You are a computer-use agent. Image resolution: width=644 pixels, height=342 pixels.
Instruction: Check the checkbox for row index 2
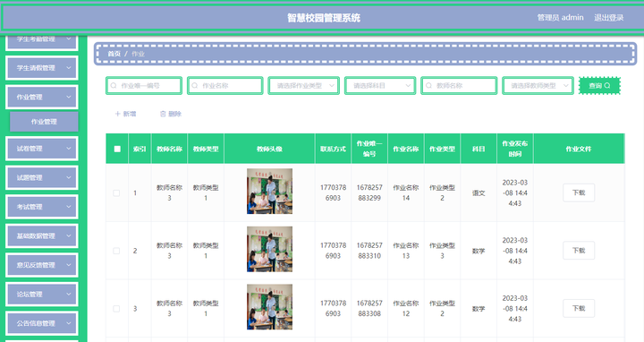tap(116, 251)
